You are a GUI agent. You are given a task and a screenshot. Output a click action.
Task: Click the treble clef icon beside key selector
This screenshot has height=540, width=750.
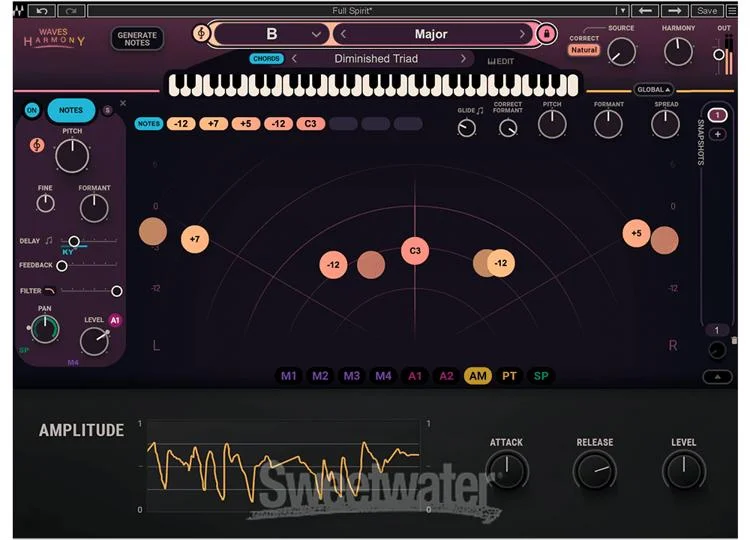coord(201,33)
